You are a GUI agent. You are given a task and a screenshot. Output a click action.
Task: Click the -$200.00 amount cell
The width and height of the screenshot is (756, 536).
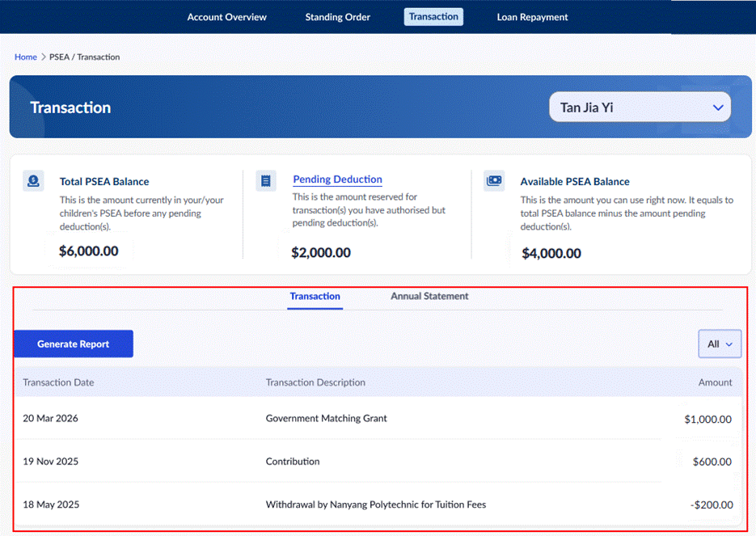pos(712,505)
